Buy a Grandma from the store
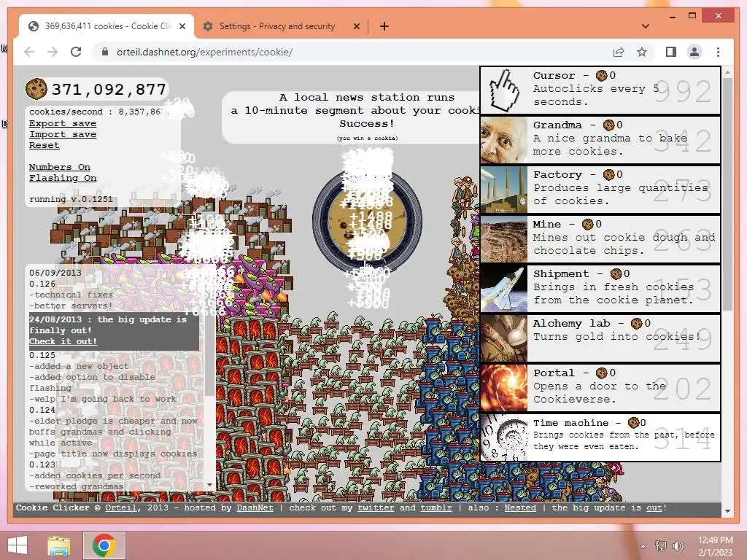The image size is (747, 560). coord(600,139)
